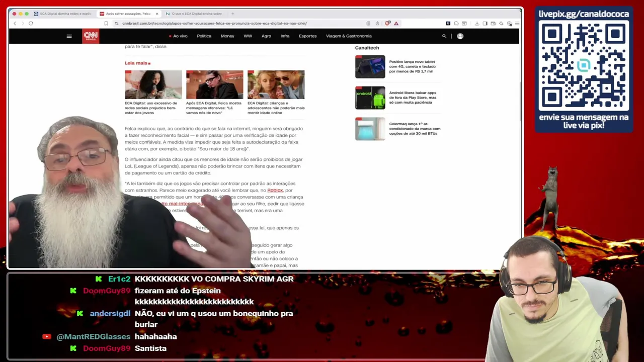Open a new tab with plus
Viewport: 644px width, 362px height.
click(x=232, y=14)
